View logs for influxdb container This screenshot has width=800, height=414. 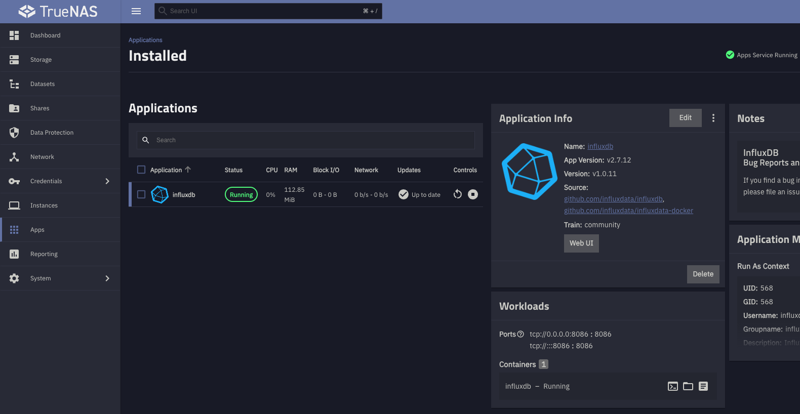703,386
